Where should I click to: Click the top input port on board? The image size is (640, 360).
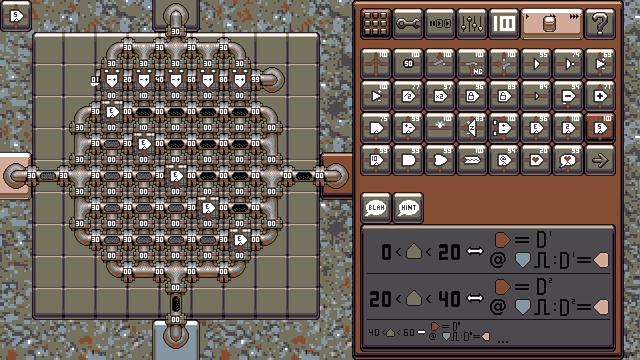click(176, 16)
